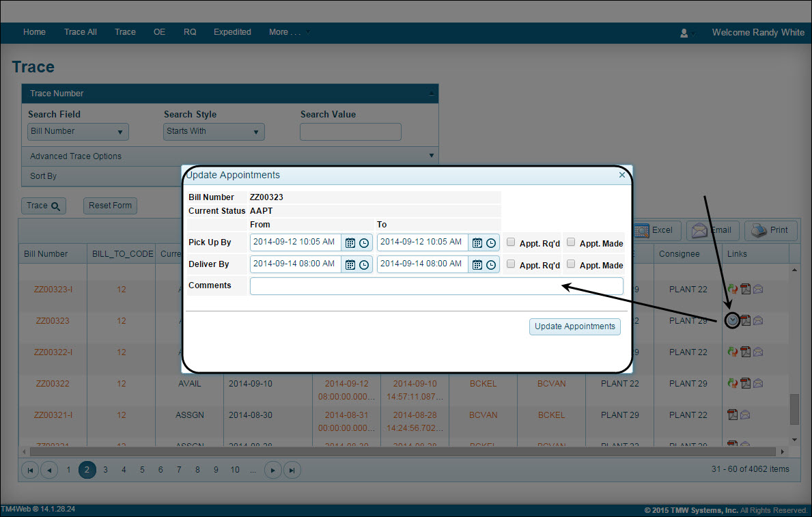The image size is (812, 517).
Task: Open Expedited in navigation bar
Action: pyautogui.click(x=232, y=32)
